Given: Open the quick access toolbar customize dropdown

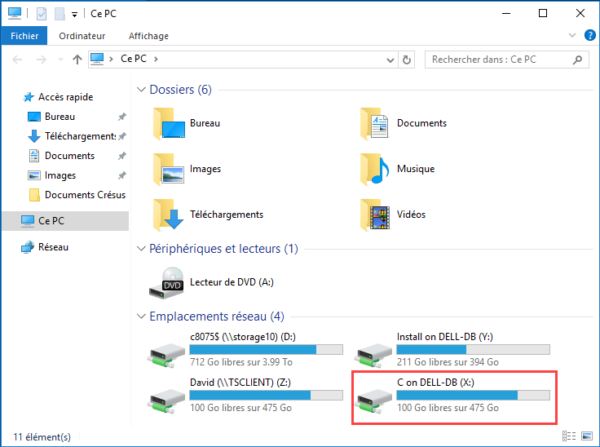Looking at the screenshot, I should 74,15.
